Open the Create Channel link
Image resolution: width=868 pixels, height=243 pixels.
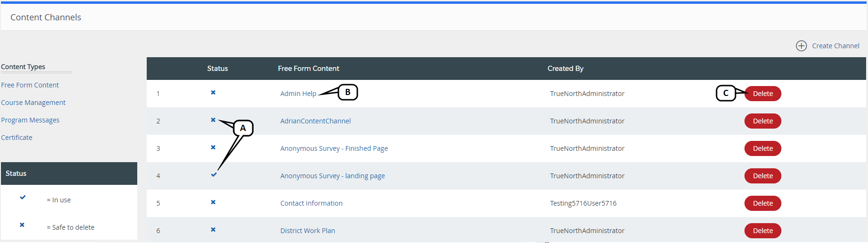835,46
